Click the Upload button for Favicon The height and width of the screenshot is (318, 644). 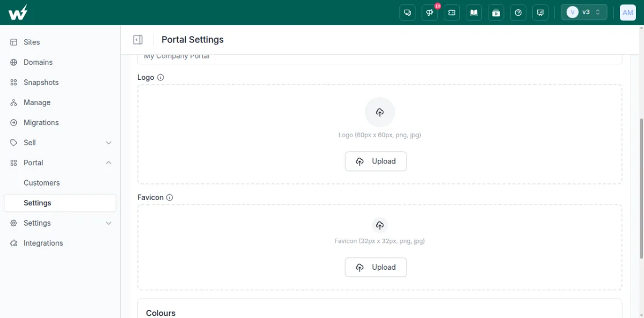[x=376, y=268]
